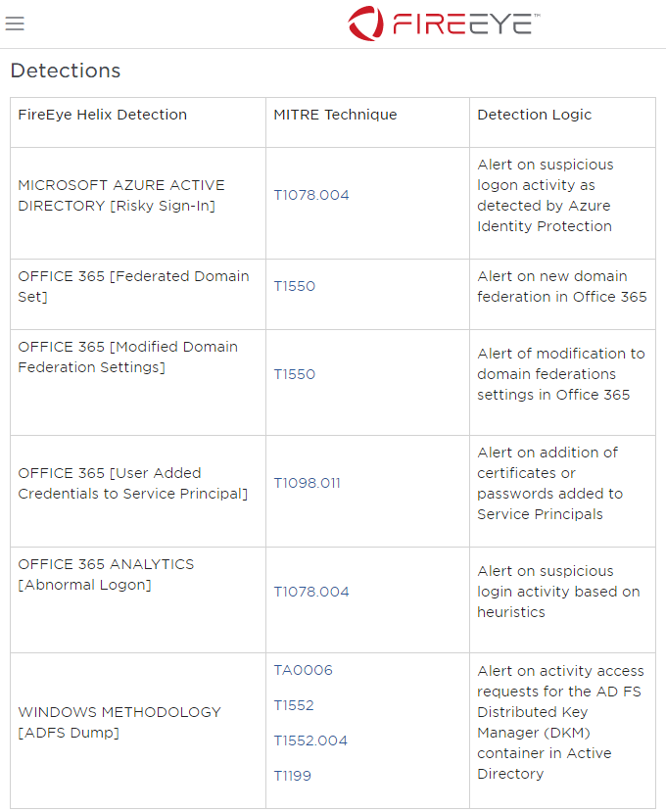Open T1550 link for Modified Domain Federation Settings
This screenshot has height=812, width=666.
pyautogui.click(x=295, y=374)
